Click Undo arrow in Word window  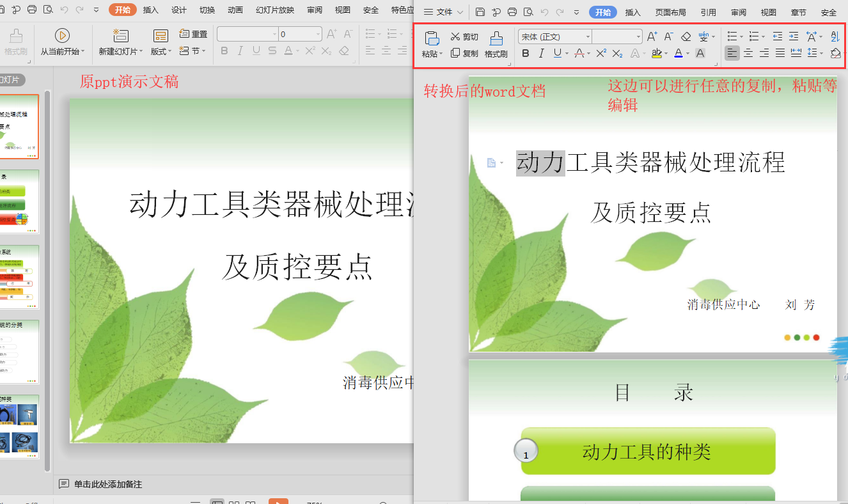click(544, 12)
